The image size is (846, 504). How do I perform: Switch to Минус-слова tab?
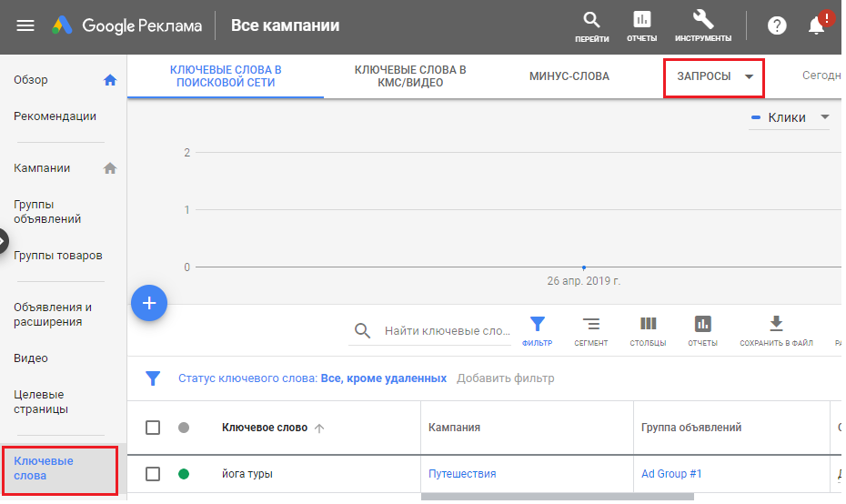click(569, 76)
